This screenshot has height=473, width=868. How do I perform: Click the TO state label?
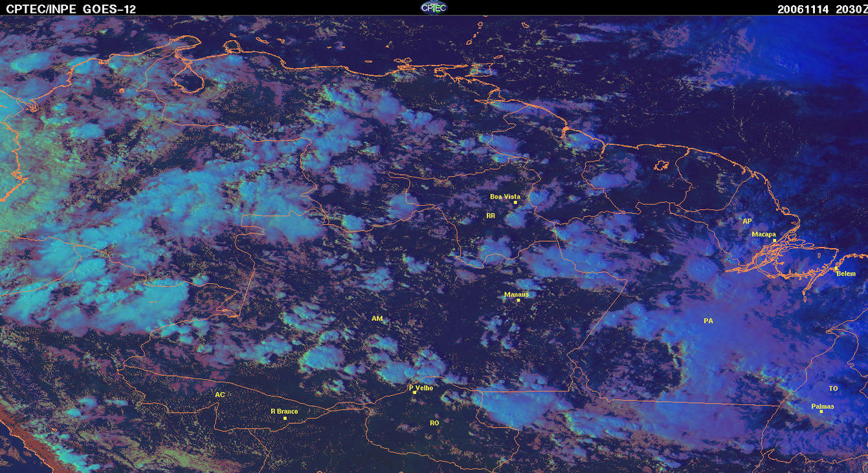[x=833, y=389]
